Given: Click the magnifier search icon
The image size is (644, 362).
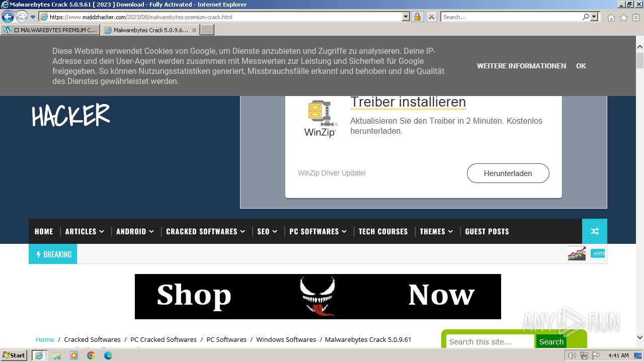Looking at the screenshot, I should coord(586,17).
